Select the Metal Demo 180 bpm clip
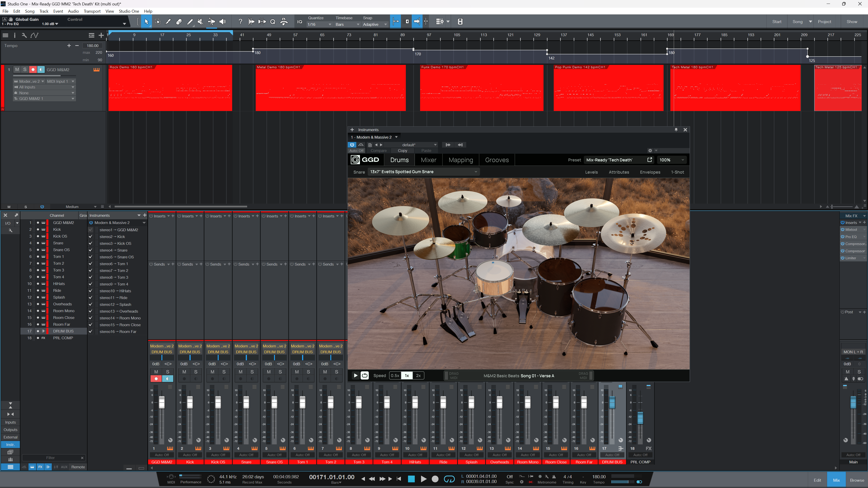Screen dimensions: 868x488 (x=331, y=87)
